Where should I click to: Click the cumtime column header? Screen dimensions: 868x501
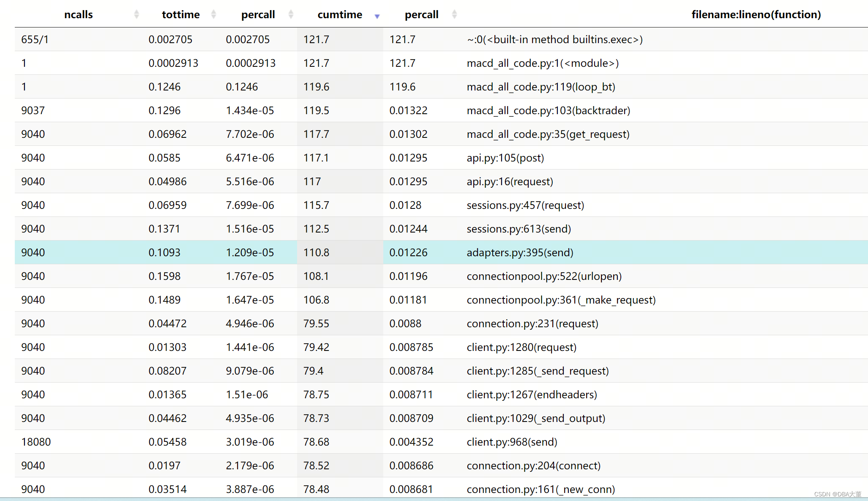click(x=340, y=14)
